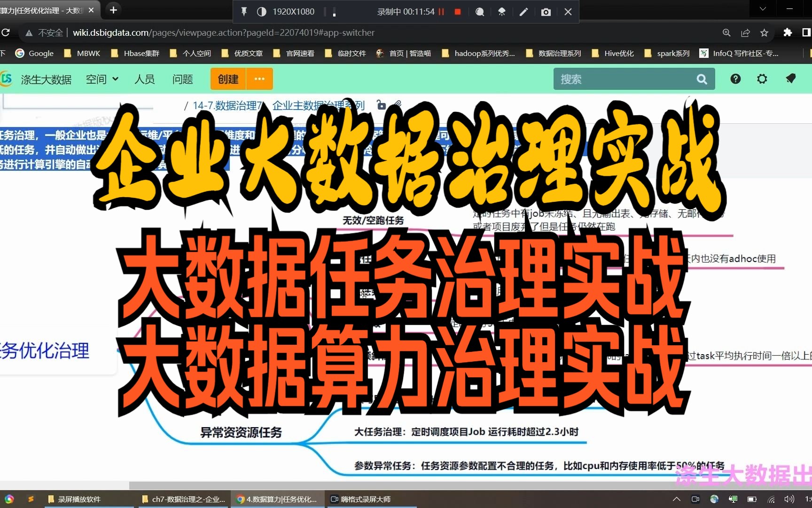Viewport: 812px width, 508px height.
Task: Open the InfoQ 写作社区 bookmark
Action: [x=739, y=53]
